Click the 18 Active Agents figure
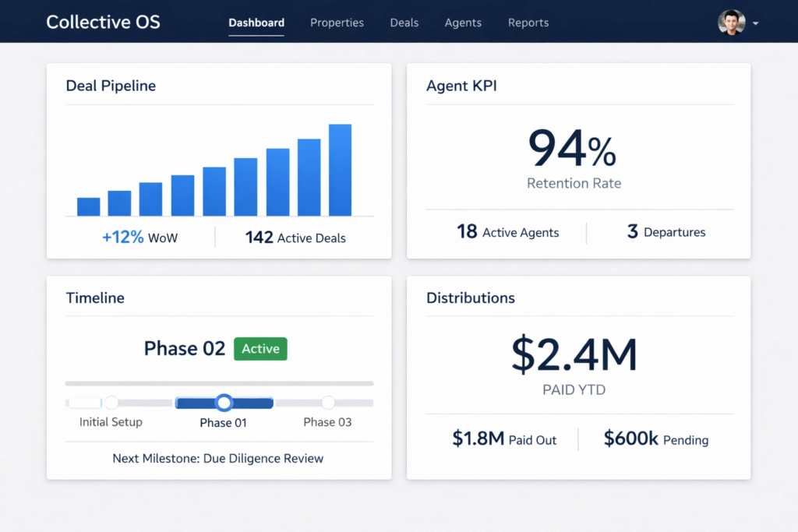 (x=507, y=232)
